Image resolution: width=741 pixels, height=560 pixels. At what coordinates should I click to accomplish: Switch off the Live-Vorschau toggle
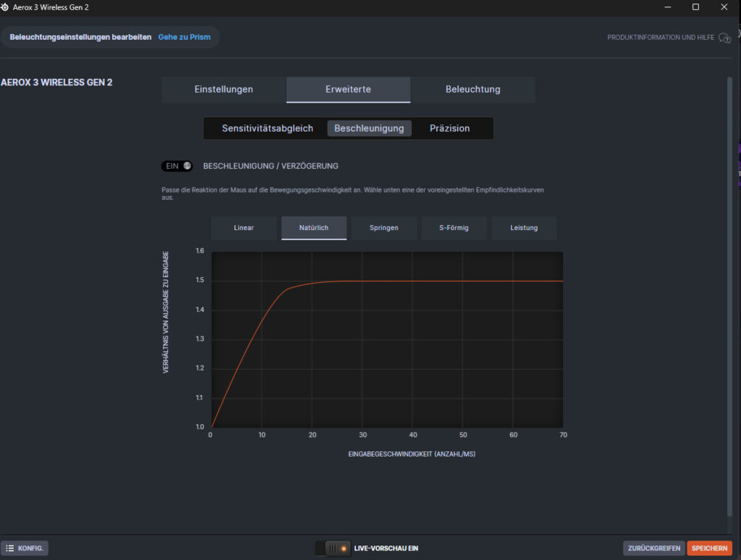(x=332, y=548)
